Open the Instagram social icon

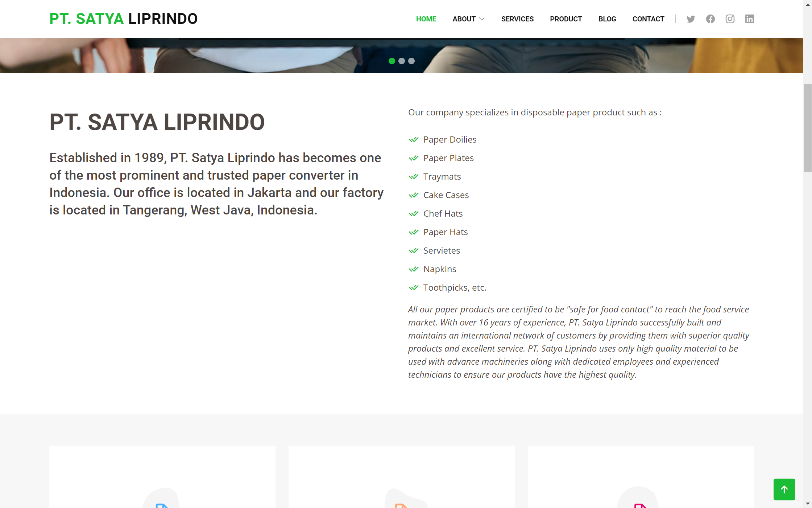click(x=730, y=19)
